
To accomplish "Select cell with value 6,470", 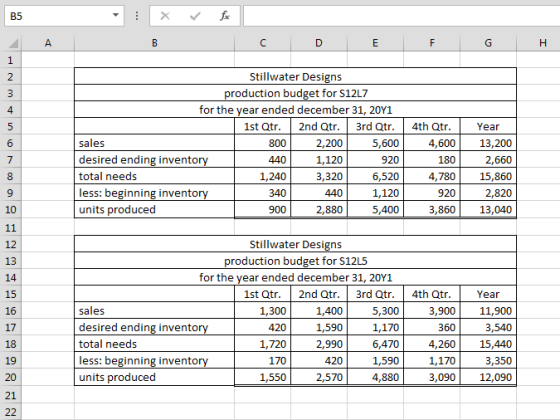I will tap(375, 344).
